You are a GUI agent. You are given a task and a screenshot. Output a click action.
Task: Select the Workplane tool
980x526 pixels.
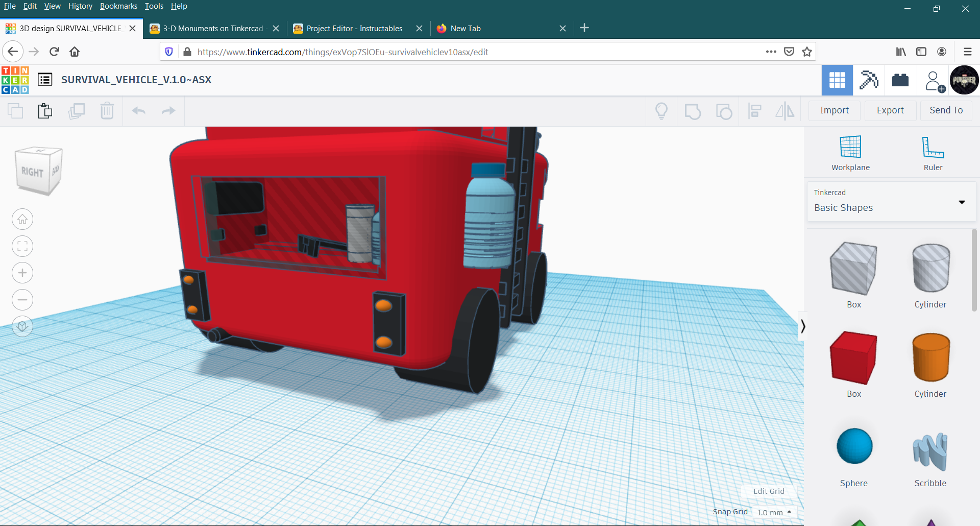(x=850, y=153)
